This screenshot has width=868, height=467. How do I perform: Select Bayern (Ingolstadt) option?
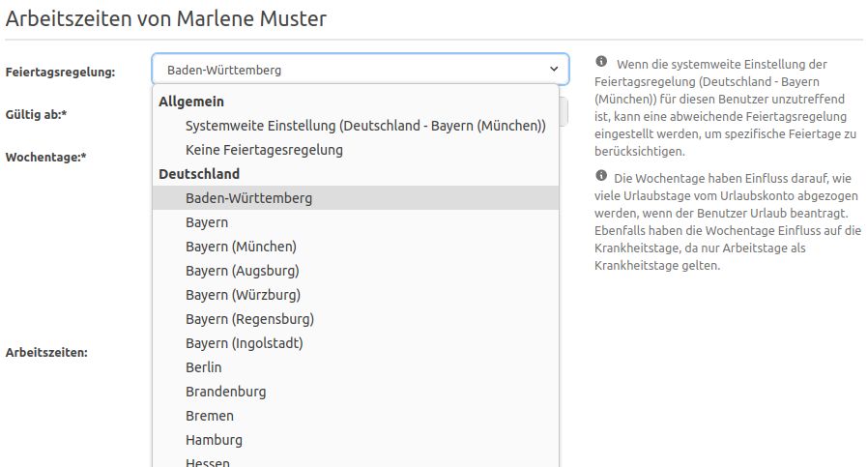[356, 343]
